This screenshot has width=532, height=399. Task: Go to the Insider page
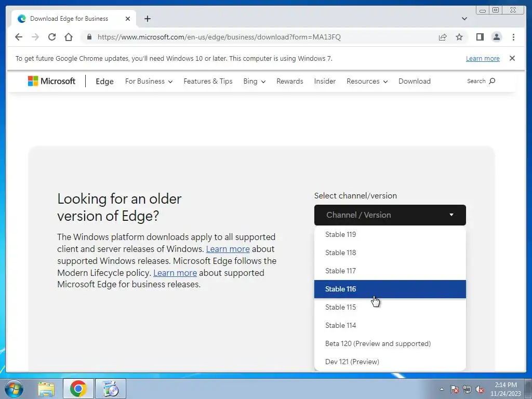coord(325,82)
